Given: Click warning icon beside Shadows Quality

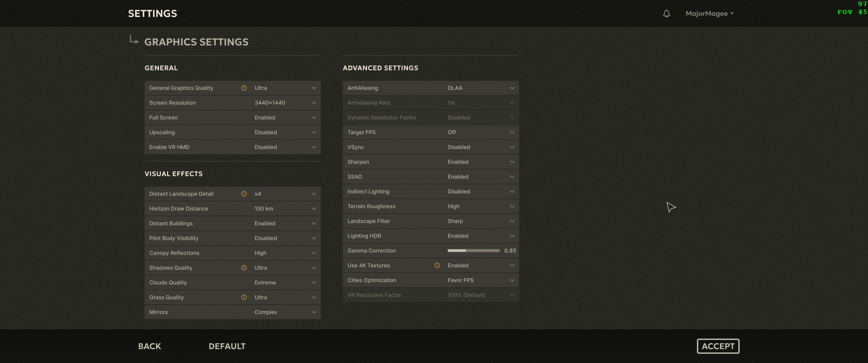Looking at the screenshot, I should pos(243,268).
